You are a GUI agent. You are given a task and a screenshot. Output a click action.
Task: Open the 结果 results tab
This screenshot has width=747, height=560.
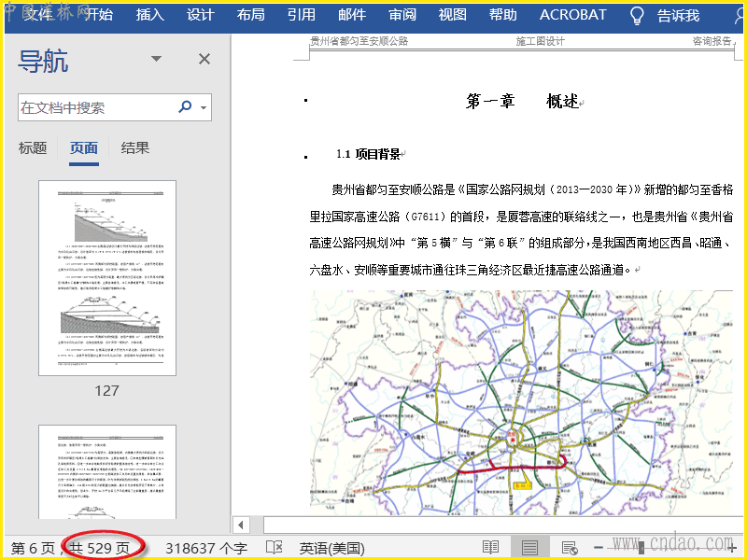pos(134,148)
